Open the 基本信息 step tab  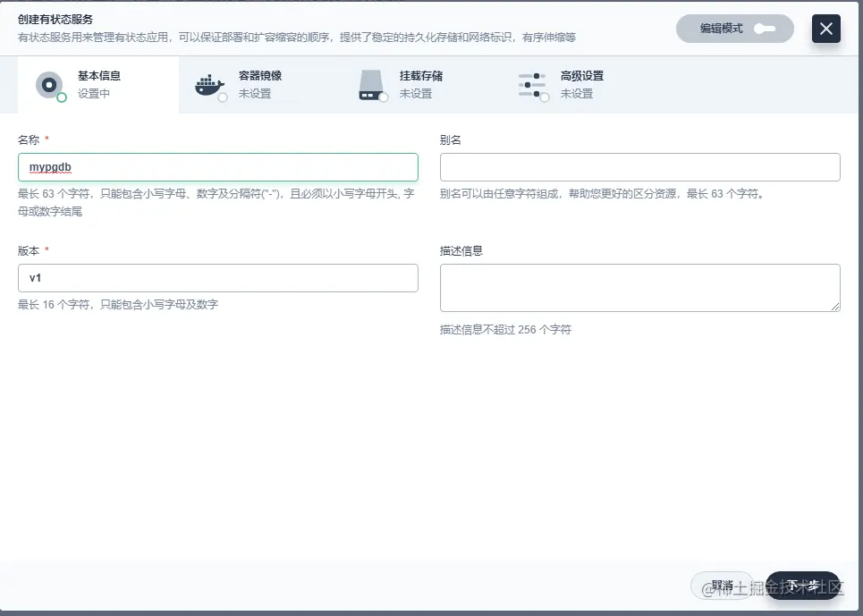(98, 85)
